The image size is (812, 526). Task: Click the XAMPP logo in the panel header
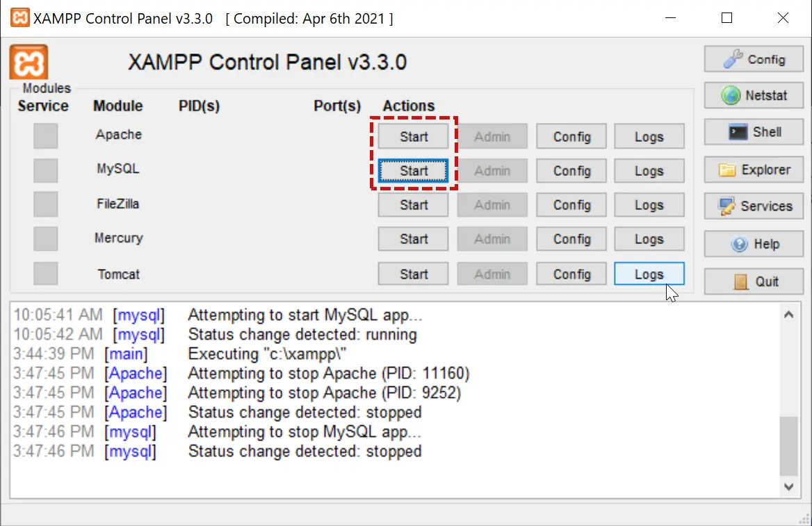(29, 63)
